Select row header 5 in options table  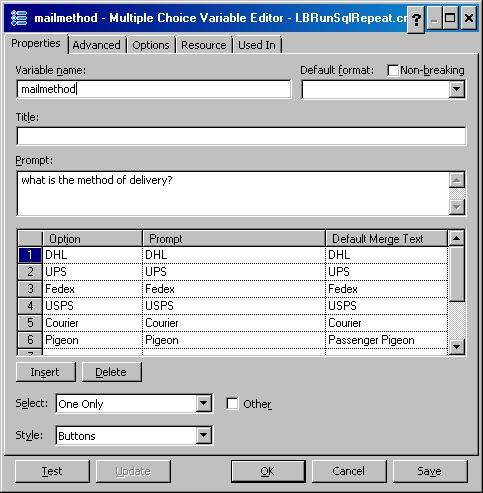[30, 323]
